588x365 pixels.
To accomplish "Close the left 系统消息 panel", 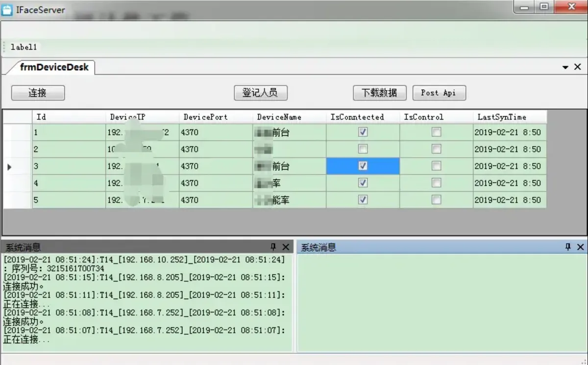I will point(286,247).
